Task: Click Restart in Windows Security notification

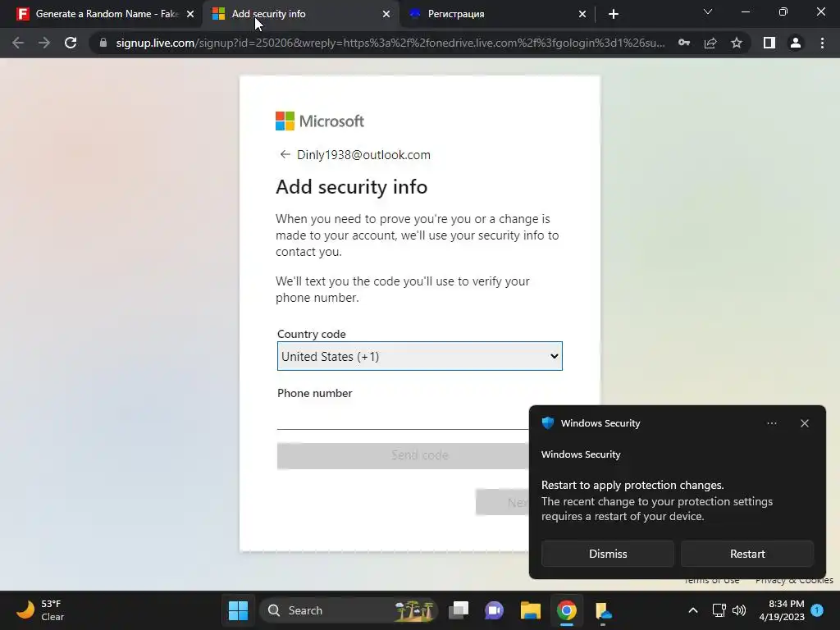Action: coord(747,554)
